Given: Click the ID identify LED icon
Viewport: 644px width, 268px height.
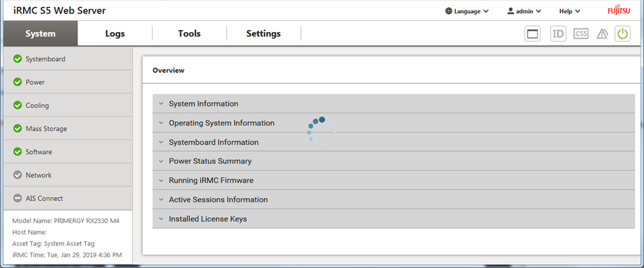Looking at the screenshot, I should tap(558, 34).
